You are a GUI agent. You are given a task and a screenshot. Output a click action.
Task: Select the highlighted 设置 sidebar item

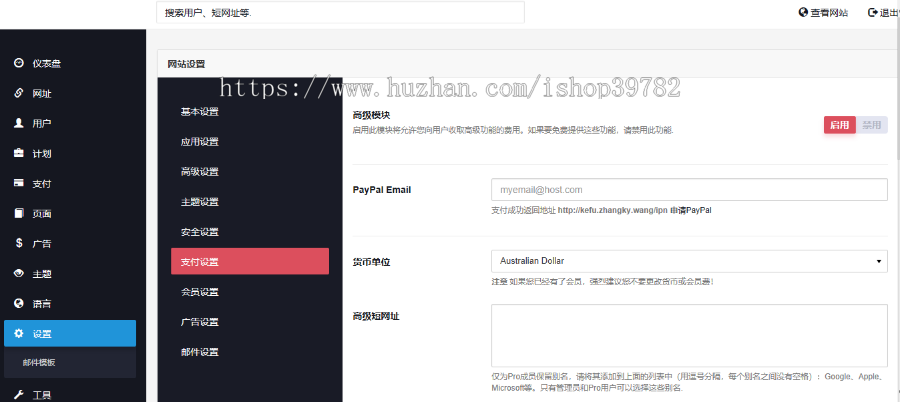point(70,333)
